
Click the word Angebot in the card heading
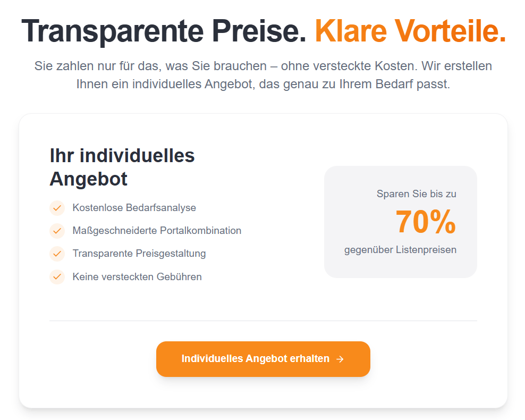[88, 179]
